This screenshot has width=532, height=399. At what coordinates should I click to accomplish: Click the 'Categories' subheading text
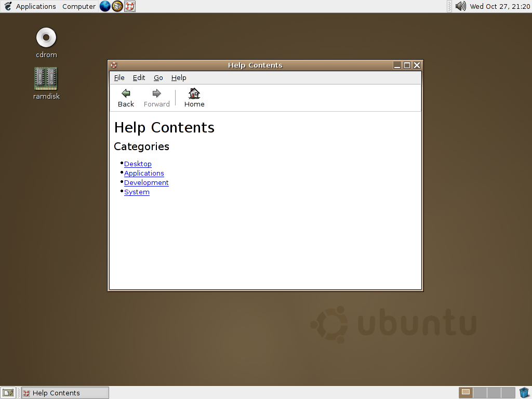pyautogui.click(x=141, y=147)
